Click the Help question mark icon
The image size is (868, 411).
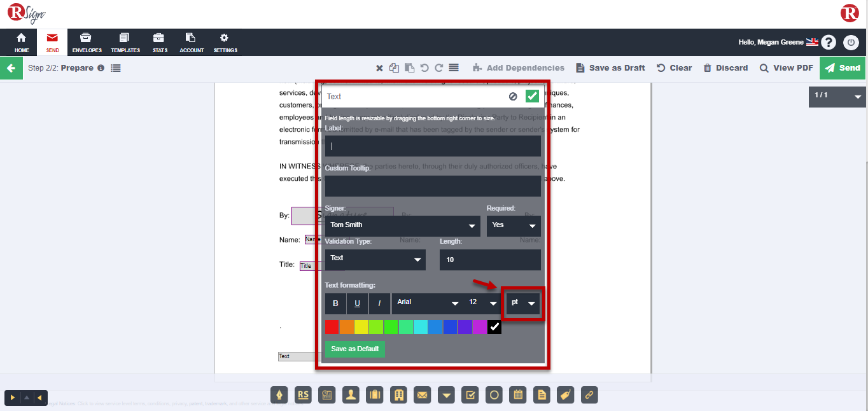[x=828, y=43]
